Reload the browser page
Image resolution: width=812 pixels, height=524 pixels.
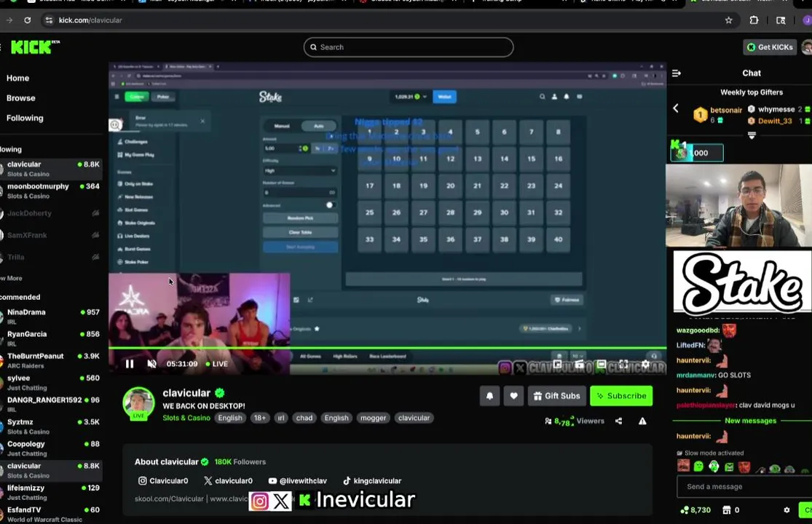click(28, 20)
